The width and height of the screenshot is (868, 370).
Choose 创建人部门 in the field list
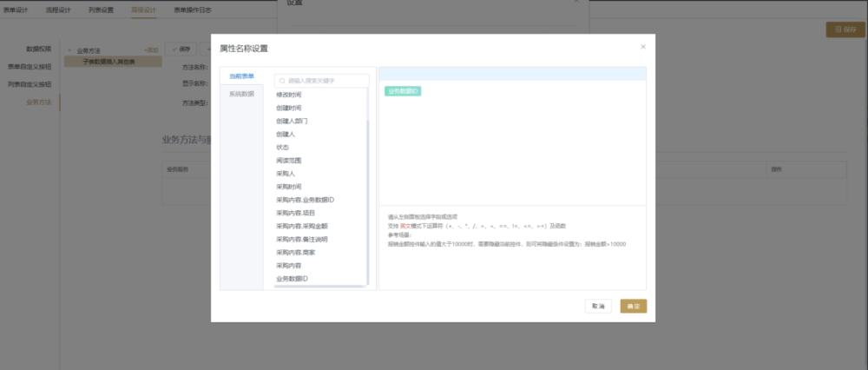pyautogui.click(x=292, y=121)
